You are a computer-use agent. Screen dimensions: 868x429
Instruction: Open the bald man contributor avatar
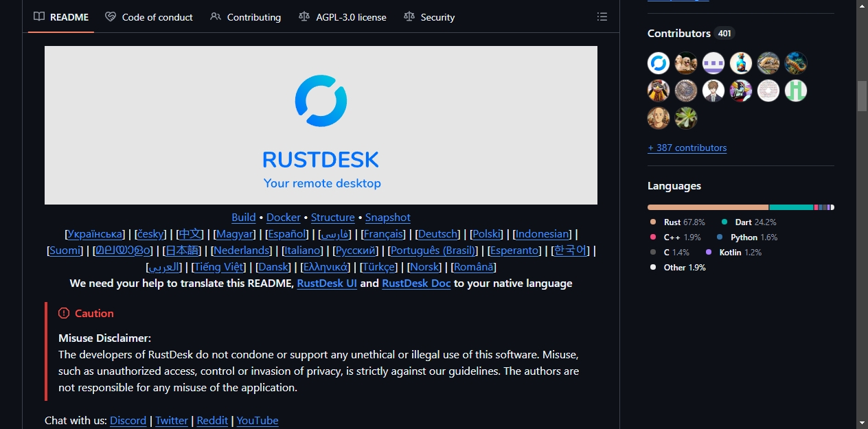coord(659,118)
